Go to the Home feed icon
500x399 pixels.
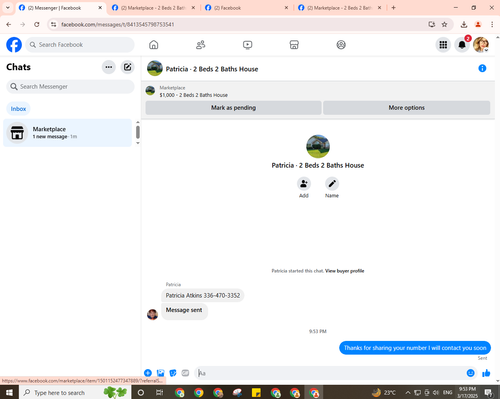click(x=154, y=45)
